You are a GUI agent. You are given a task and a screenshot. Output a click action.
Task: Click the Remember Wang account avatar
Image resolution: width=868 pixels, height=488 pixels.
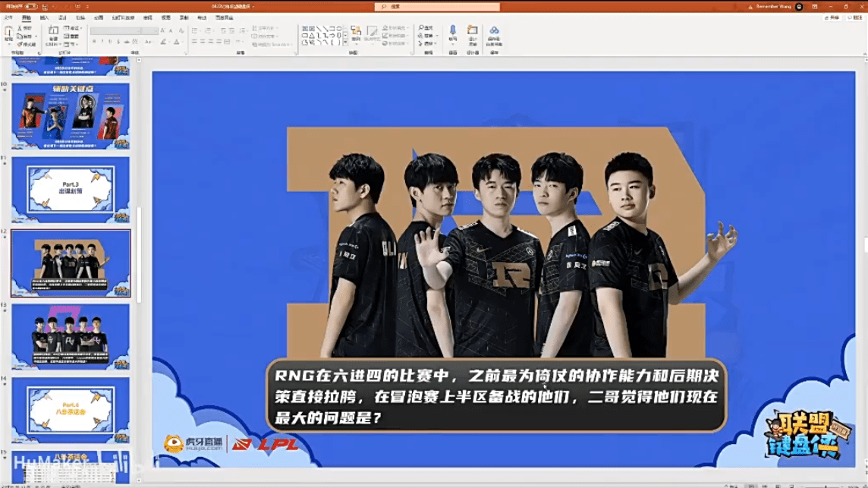click(799, 7)
